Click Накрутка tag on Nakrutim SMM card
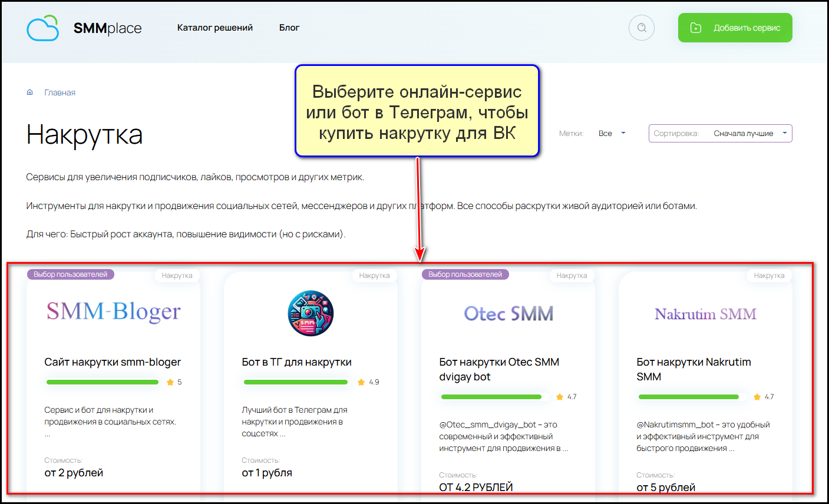The width and height of the screenshot is (829, 504). [x=769, y=276]
